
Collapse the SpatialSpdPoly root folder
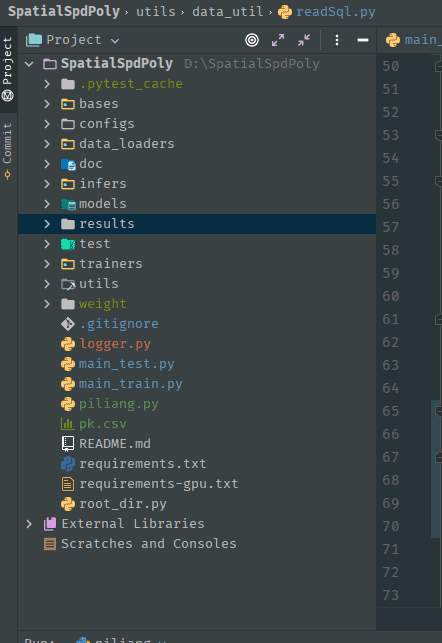coord(29,64)
